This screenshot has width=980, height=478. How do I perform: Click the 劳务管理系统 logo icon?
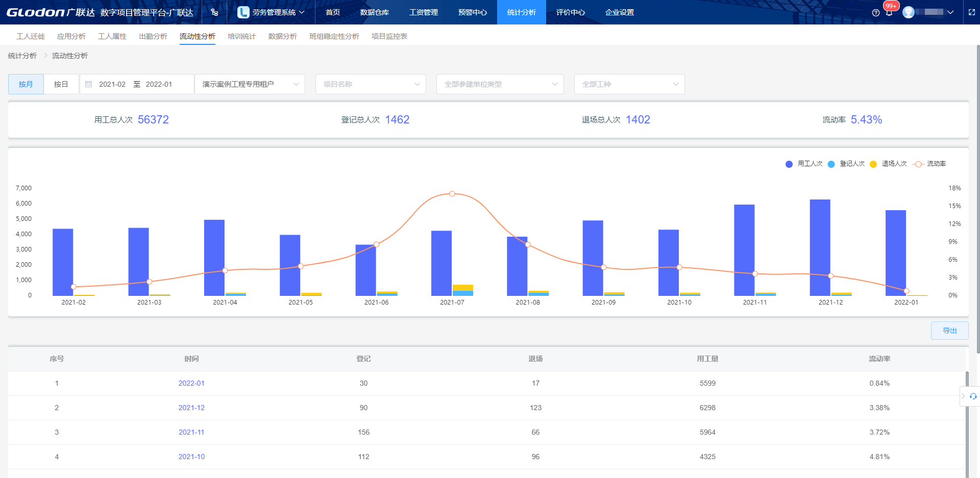point(243,12)
